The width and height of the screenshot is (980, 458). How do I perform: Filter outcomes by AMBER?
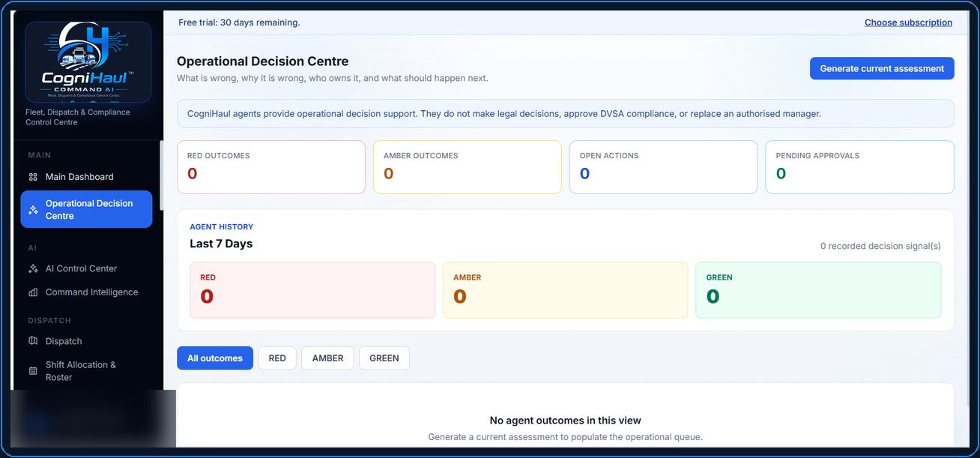[x=327, y=358]
